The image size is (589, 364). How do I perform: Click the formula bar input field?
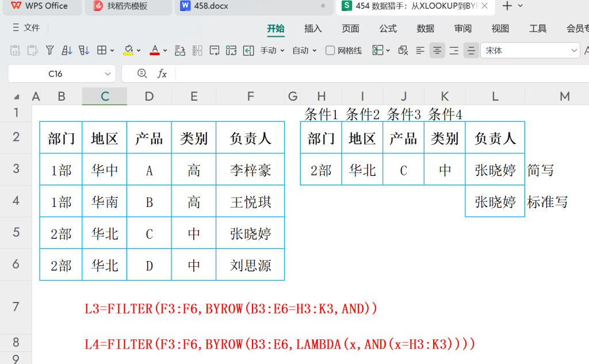pos(381,74)
